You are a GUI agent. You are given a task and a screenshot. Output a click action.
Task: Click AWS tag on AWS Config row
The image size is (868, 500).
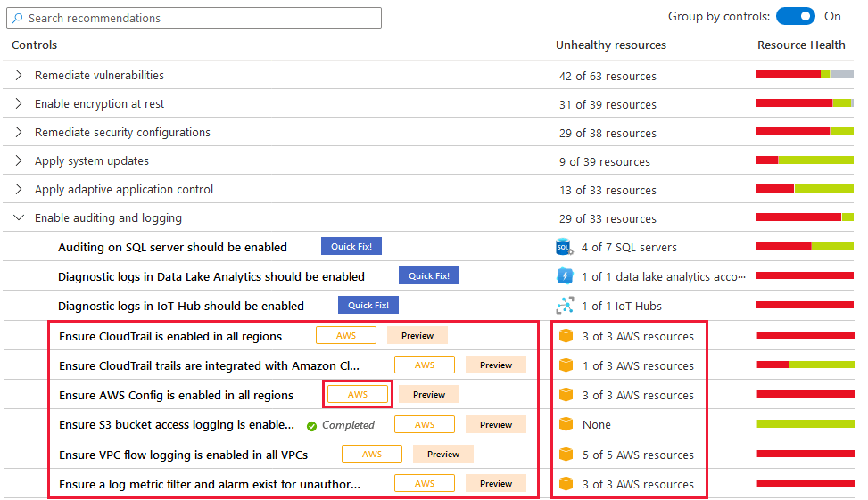(x=358, y=394)
